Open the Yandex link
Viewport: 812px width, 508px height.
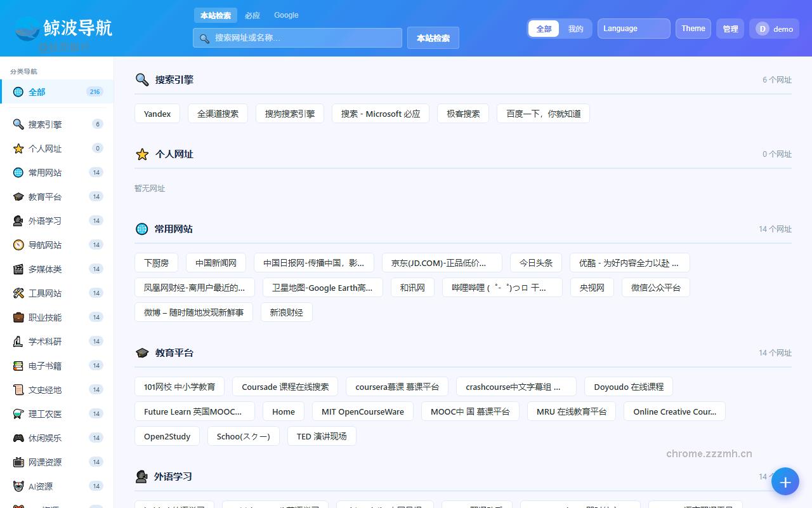point(157,114)
